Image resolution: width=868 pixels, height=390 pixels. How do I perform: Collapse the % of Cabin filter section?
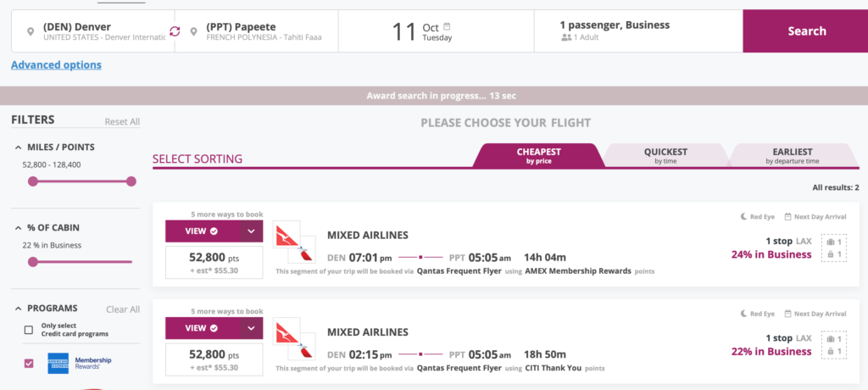pyautogui.click(x=19, y=228)
